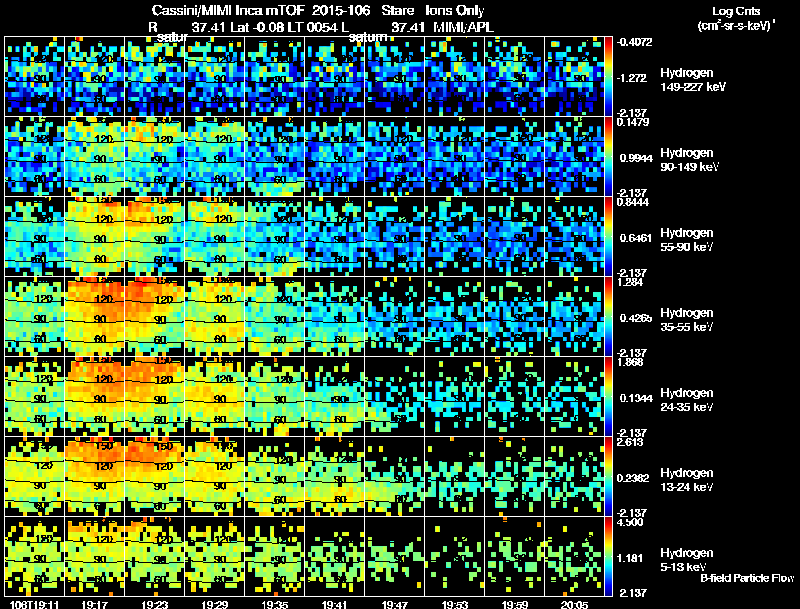Viewport: 800px width, 609px height.
Task: Click the '0.1344' colorbar value
Action: pyautogui.click(x=636, y=398)
